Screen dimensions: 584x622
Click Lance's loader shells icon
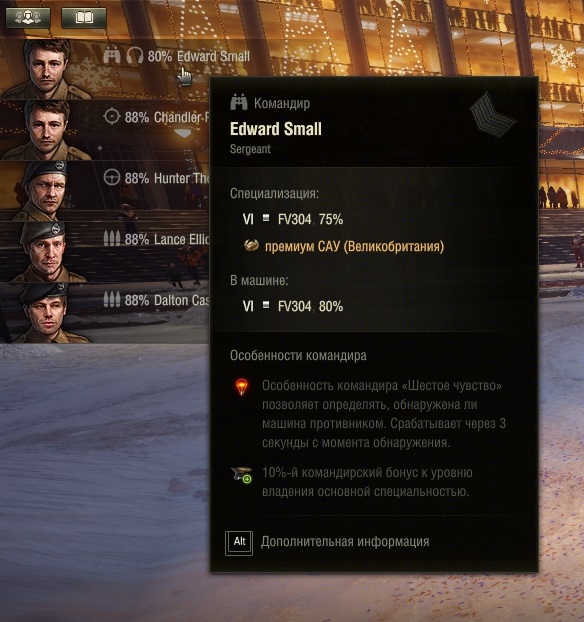pos(112,239)
